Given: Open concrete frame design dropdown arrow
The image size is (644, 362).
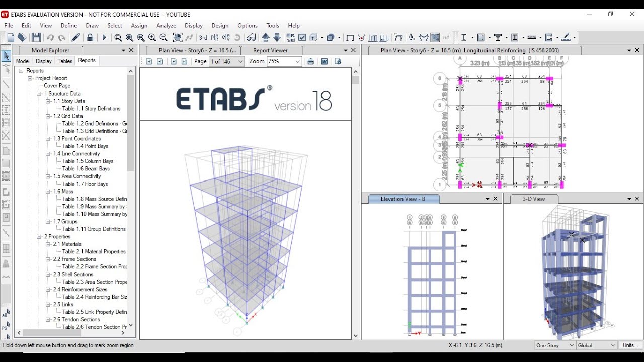Looking at the screenshot, I should [490, 38].
